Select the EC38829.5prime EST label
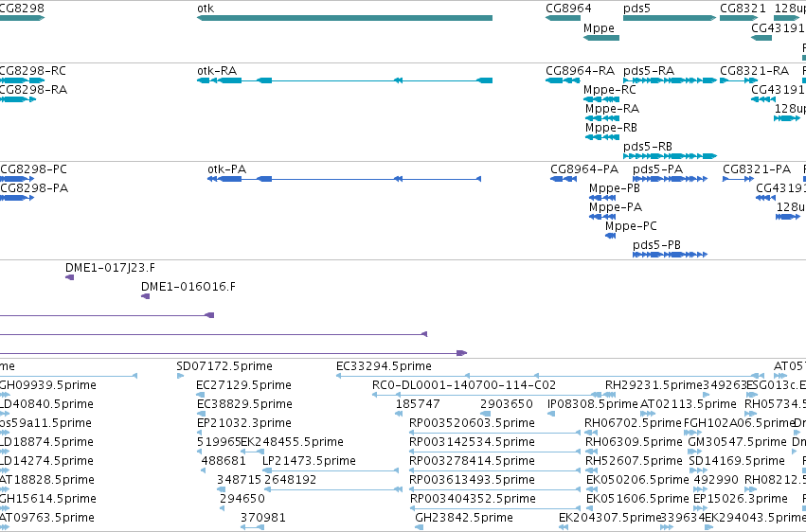 (244, 404)
